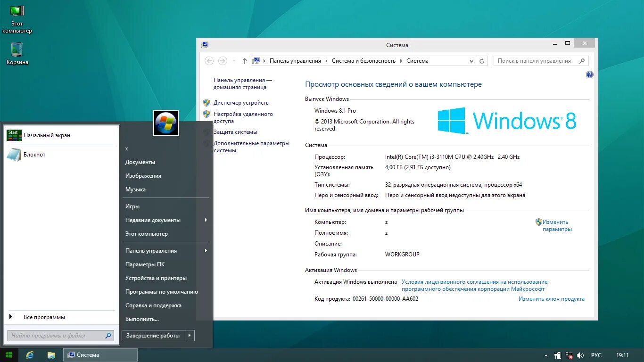Click the taskbar clock 19:11

tap(622, 355)
